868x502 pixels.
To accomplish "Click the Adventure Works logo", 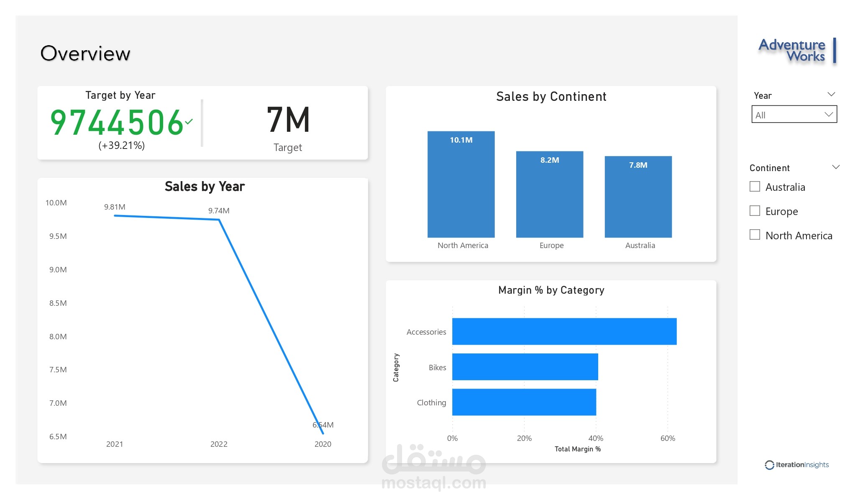I will (x=793, y=50).
